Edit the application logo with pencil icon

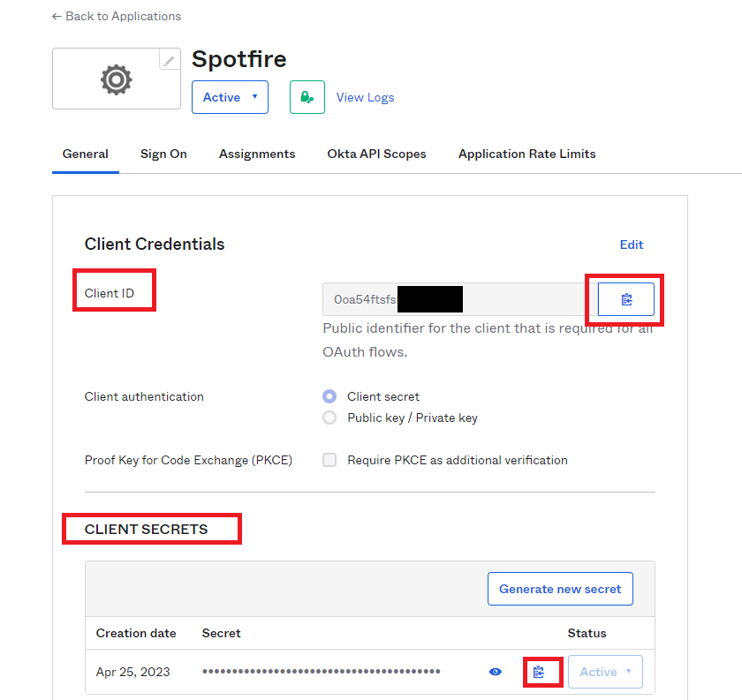[x=170, y=60]
